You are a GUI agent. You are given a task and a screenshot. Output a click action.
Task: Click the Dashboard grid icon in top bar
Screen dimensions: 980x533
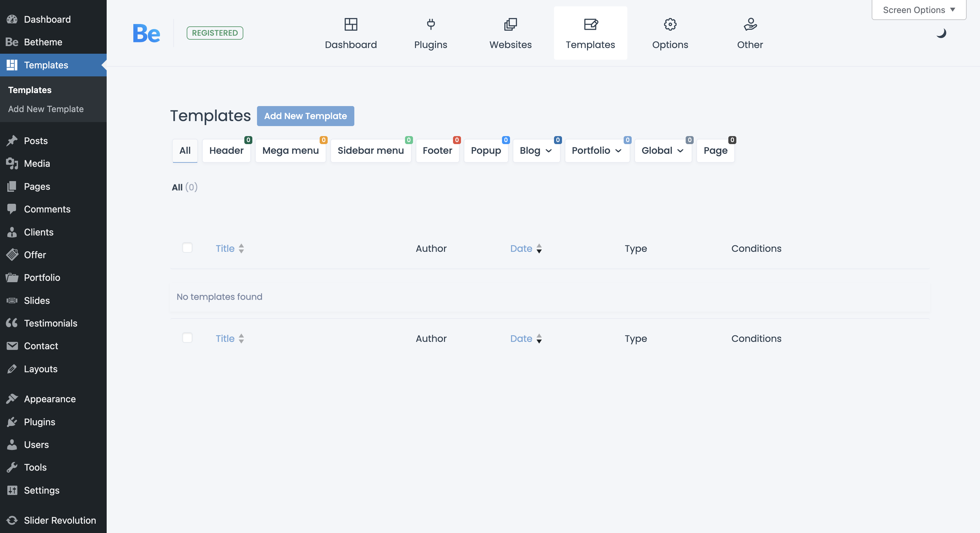pyautogui.click(x=350, y=24)
